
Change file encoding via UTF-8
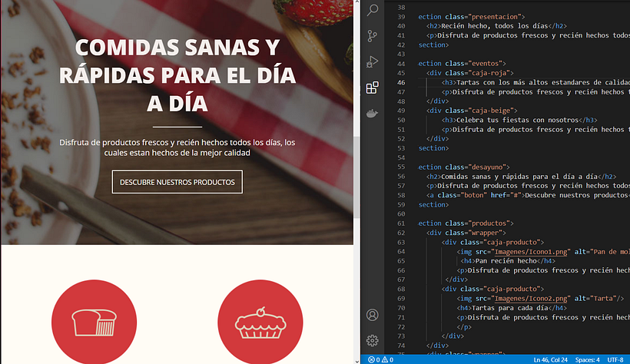(x=615, y=359)
